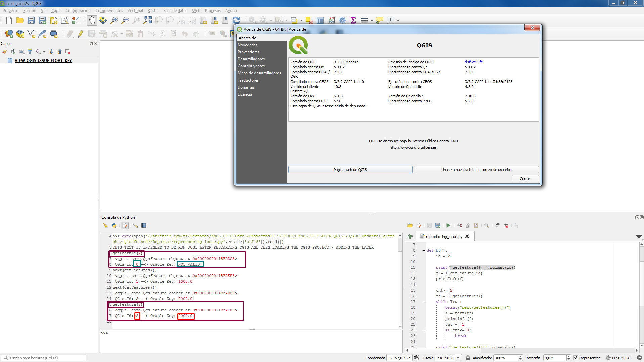Viewport: 644px width, 362px height.
Task: Select the Pan Map hand tool
Action: pyautogui.click(x=92, y=20)
